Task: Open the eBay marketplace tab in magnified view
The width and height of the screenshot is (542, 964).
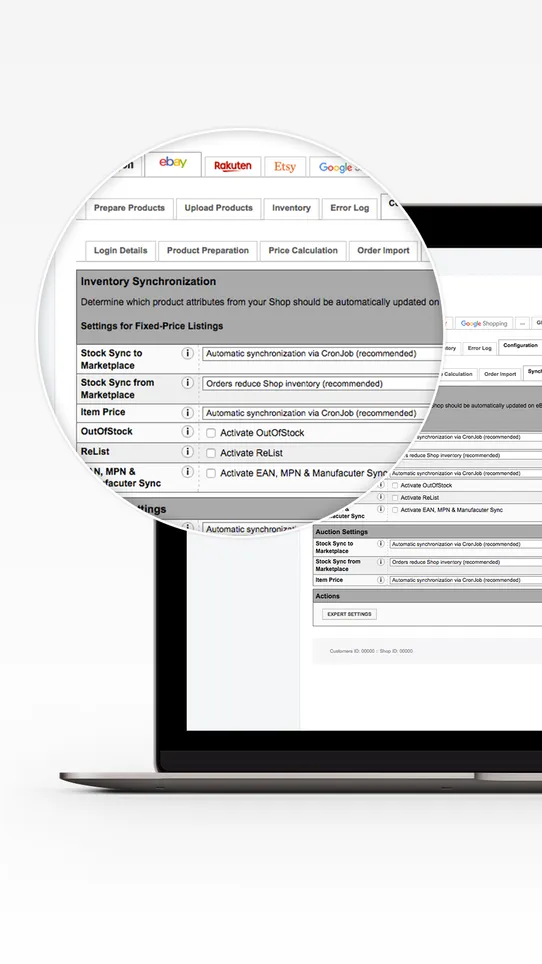Action: 173,164
